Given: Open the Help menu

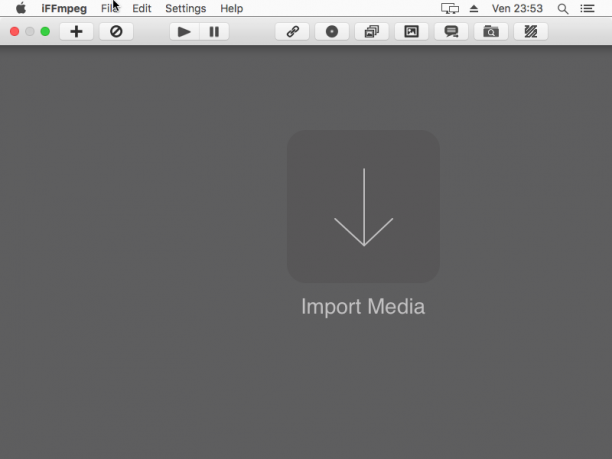Looking at the screenshot, I should tap(231, 8).
